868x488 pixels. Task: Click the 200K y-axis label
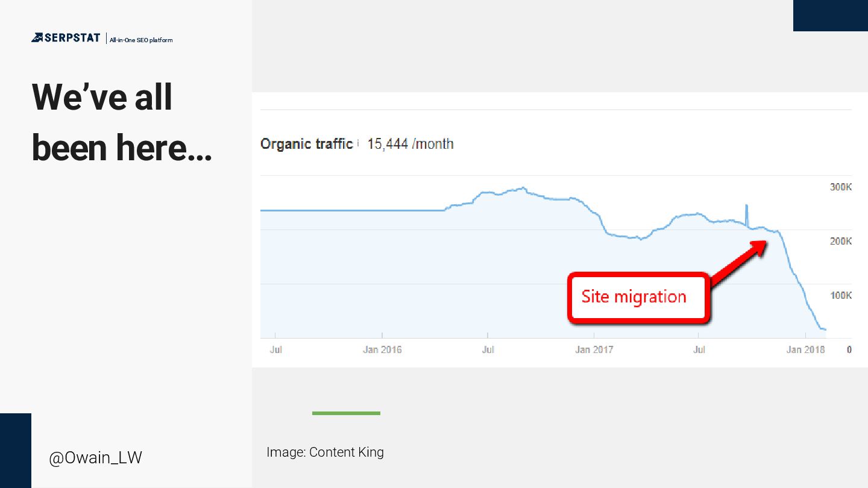[840, 241]
